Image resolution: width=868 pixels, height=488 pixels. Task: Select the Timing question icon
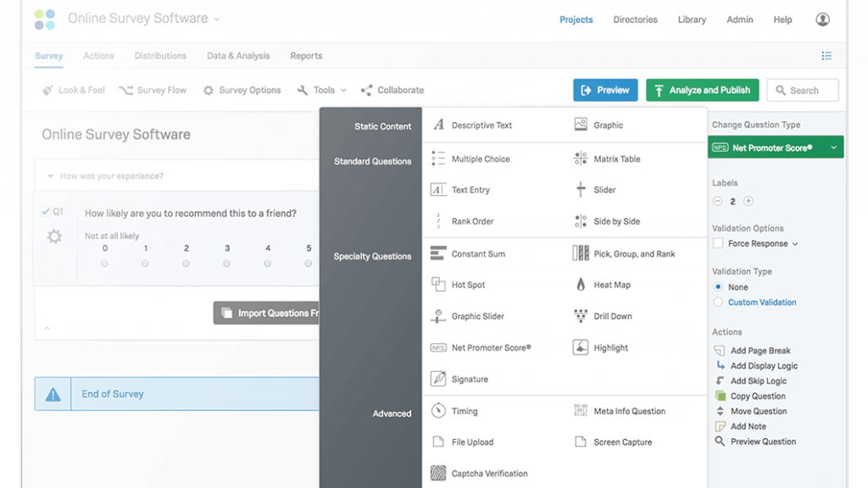(x=438, y=411)
